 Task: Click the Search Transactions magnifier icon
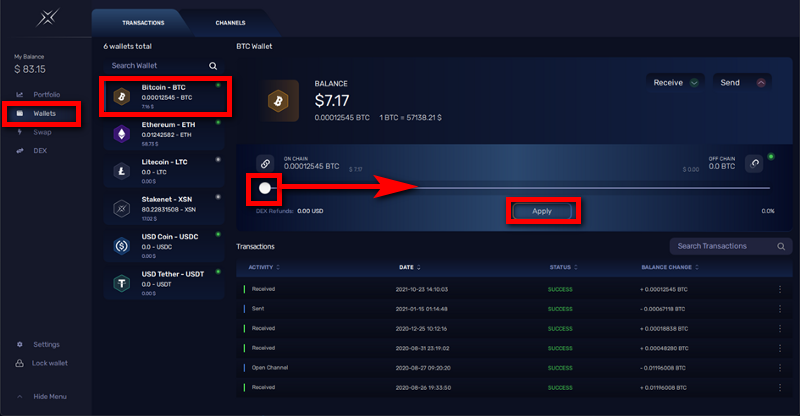point(781,247)
